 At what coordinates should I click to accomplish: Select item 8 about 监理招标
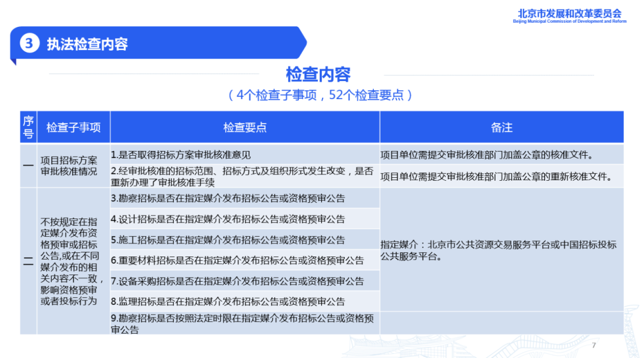[228, 301]
